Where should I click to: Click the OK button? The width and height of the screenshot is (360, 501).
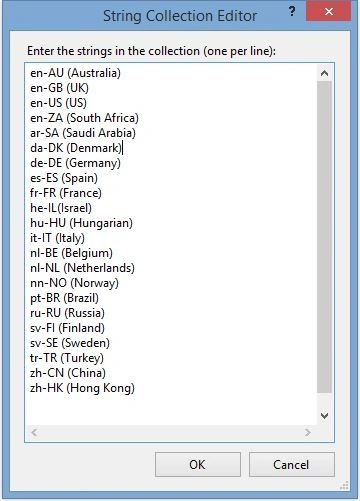(x=198, y=464)
